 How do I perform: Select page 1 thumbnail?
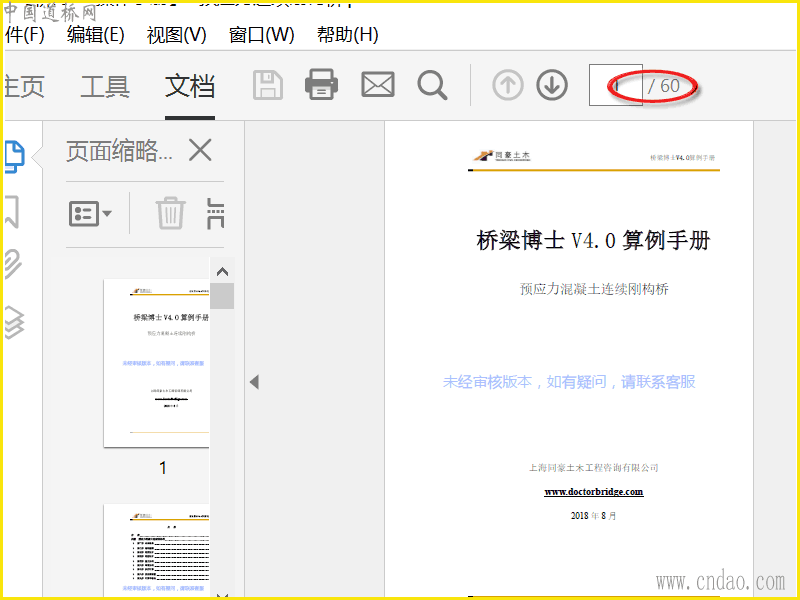(156, 363)
